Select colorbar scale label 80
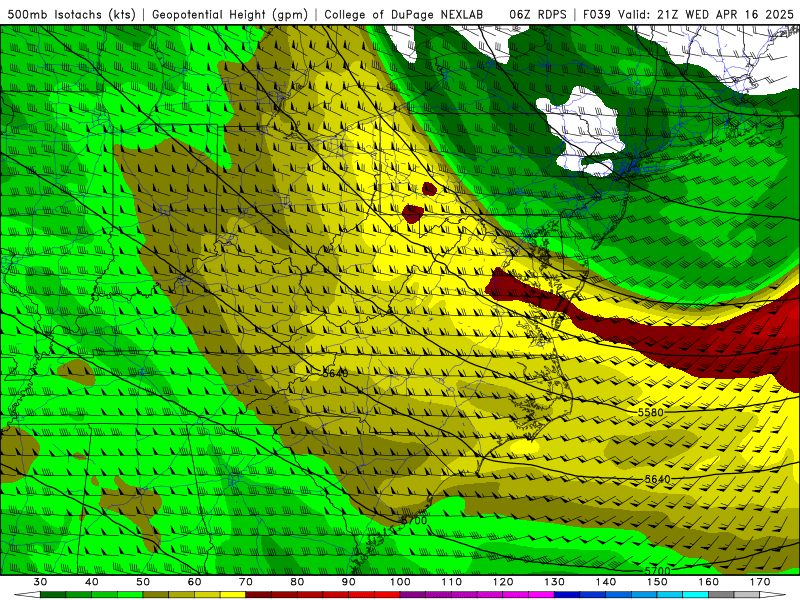The height and width of the screenshot is (600, 800). click(297, 582)
